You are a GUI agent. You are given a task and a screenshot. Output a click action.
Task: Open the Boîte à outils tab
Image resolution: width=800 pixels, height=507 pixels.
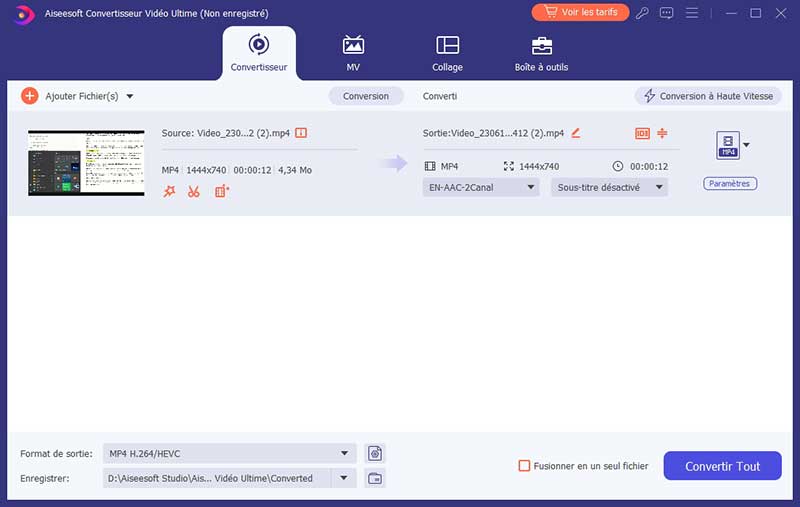tap(542, 53)
